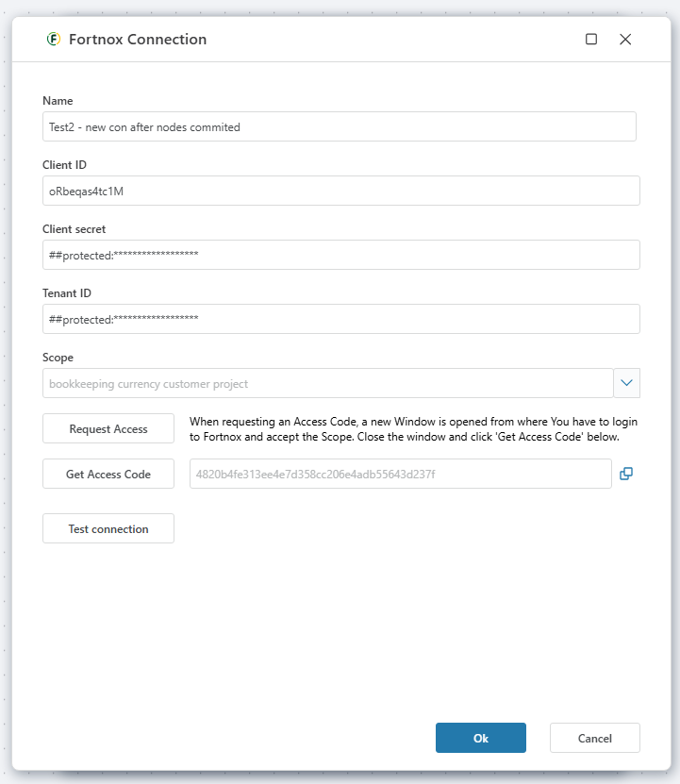680x784 pixels.
Task: Select the Client secret input field
Action: click(340, 255)
